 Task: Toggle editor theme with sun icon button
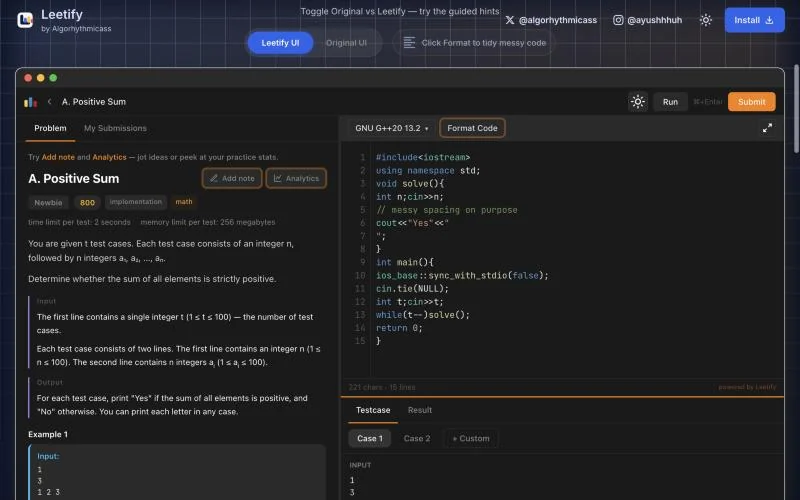point(638,102)
